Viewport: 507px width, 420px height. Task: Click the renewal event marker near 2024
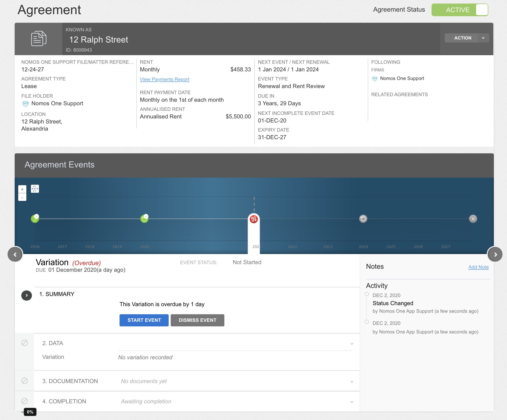coord(363,219)
